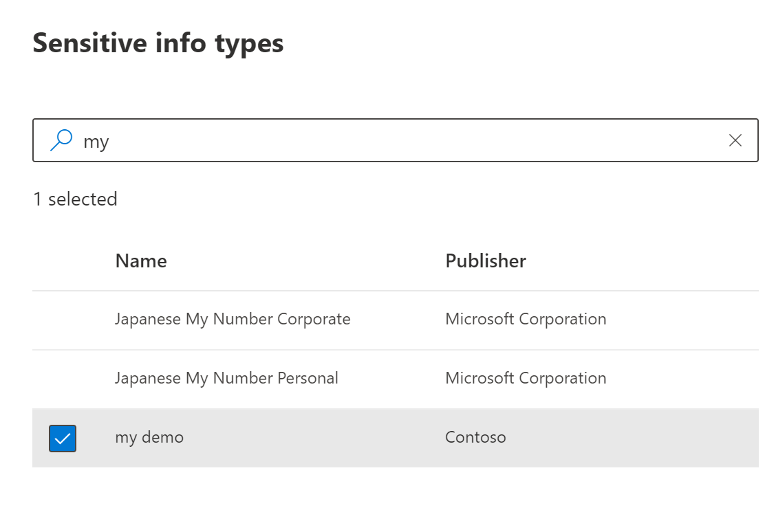776x532 pixels.
Task: Click Microsoft Corporation in the Personal row
Action: 526,379
